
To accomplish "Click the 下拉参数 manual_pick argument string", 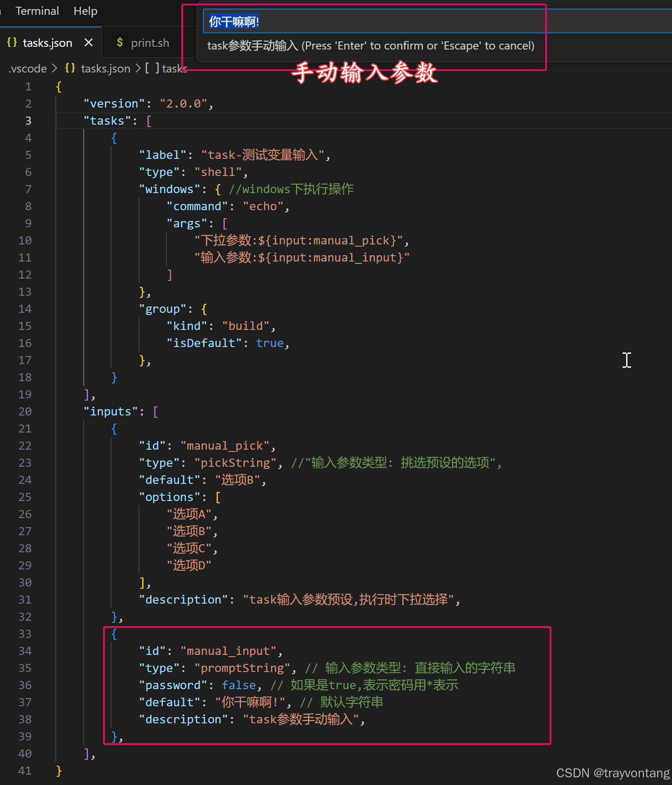I will point(299,240).
